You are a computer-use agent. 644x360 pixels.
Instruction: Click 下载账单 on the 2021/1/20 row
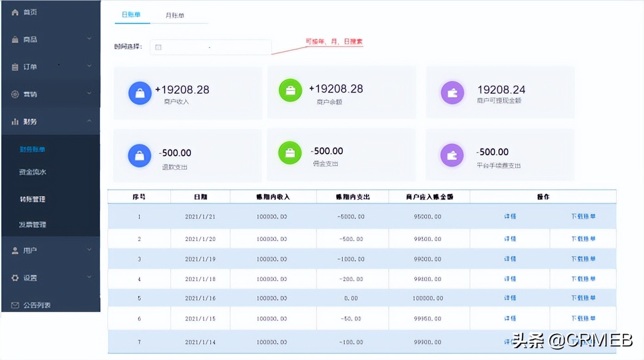click(584, 238)
